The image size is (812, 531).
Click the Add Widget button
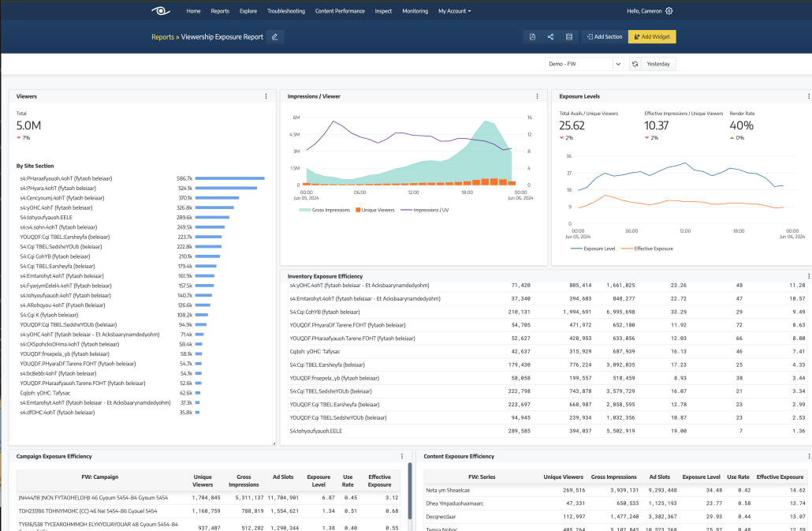point(652,36)
